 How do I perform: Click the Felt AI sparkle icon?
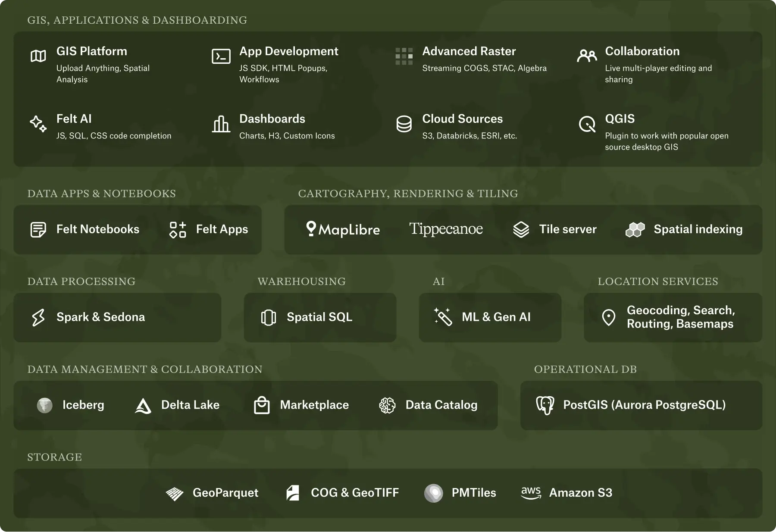point(38,124)
